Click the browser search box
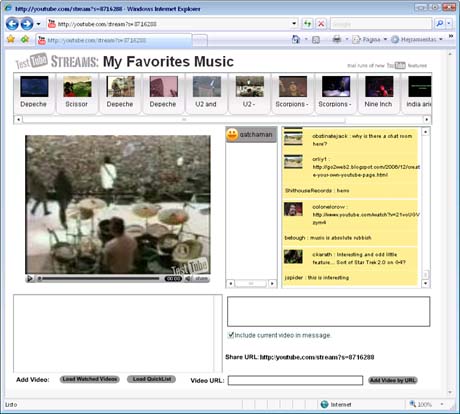 click(x=381, y=24)
